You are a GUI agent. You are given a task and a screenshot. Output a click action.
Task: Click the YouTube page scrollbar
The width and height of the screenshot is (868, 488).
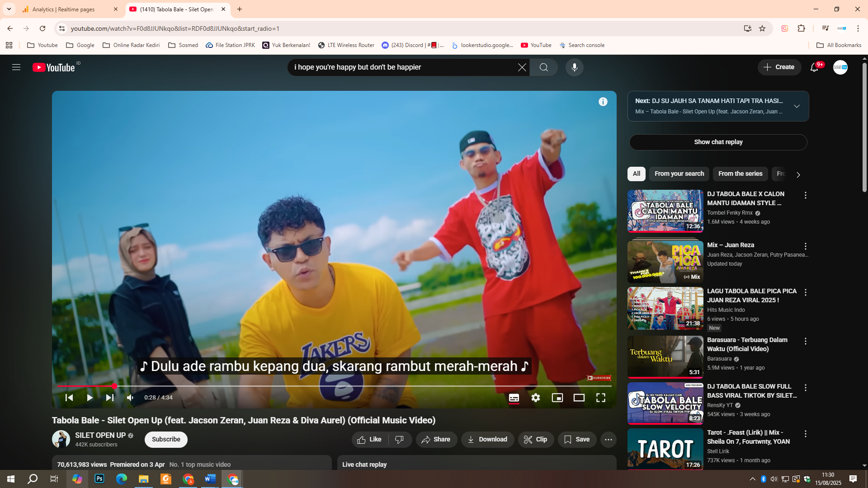(864, 127)
